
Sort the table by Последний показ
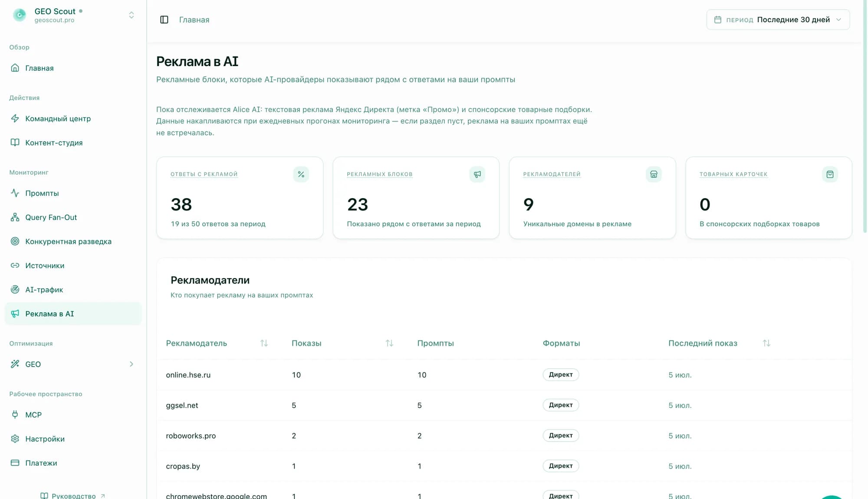tap(766, 343)
